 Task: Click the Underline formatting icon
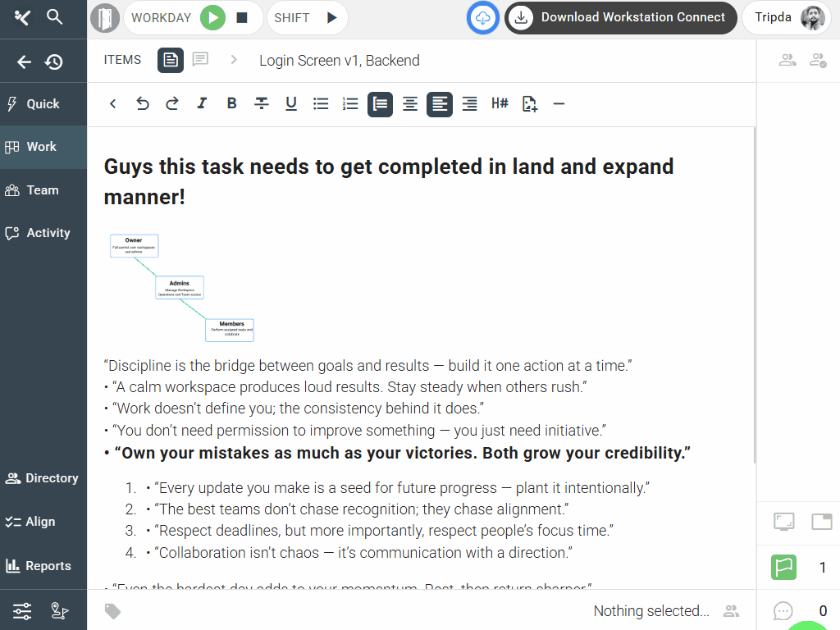[291, 103]
